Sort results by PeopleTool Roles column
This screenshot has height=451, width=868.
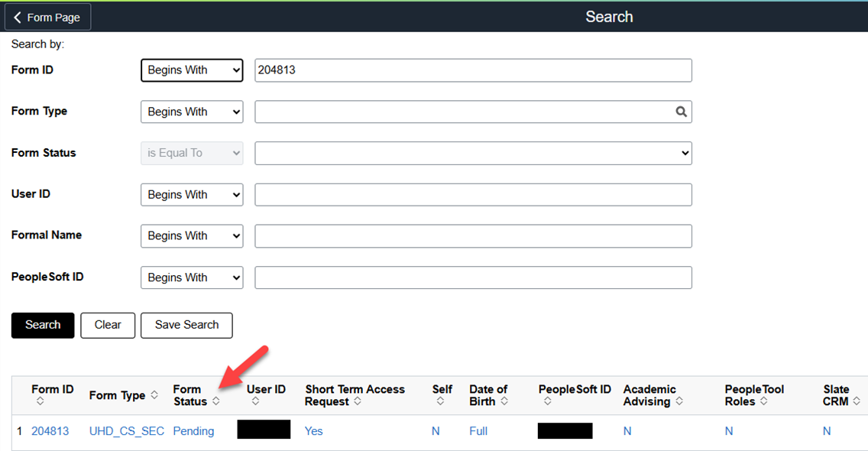pos(764,401)
